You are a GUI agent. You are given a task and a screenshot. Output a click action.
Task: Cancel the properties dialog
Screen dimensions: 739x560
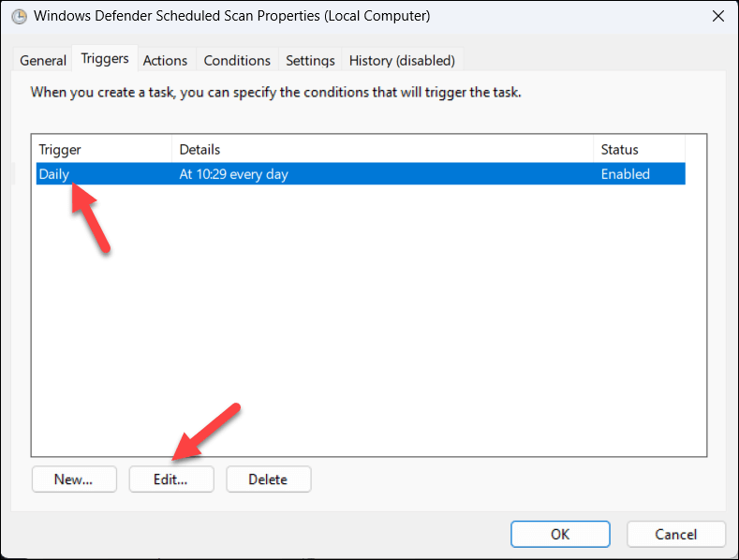[x=676, y=535]
